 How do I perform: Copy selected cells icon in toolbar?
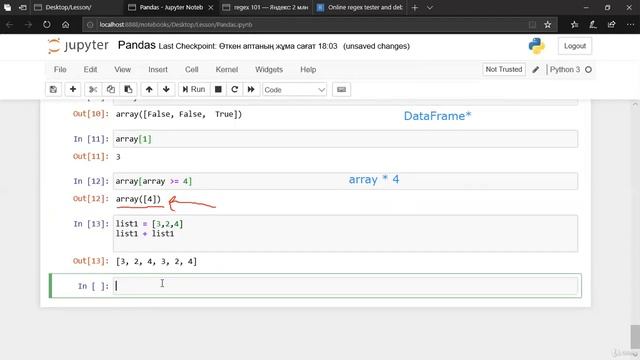(111, 89)
